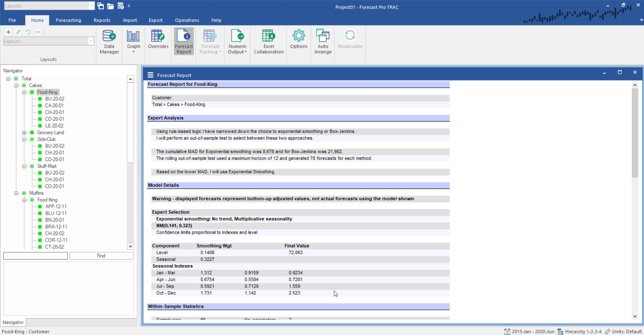Switch to the Export tab
This screenshot has width=644, height=335.
[x=156, y=20]
